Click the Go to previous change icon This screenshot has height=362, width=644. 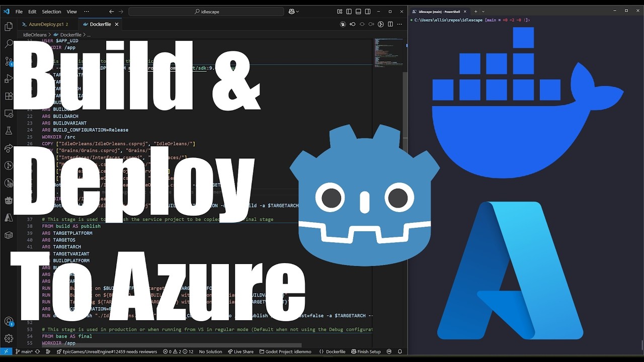(x=353, y=24)
